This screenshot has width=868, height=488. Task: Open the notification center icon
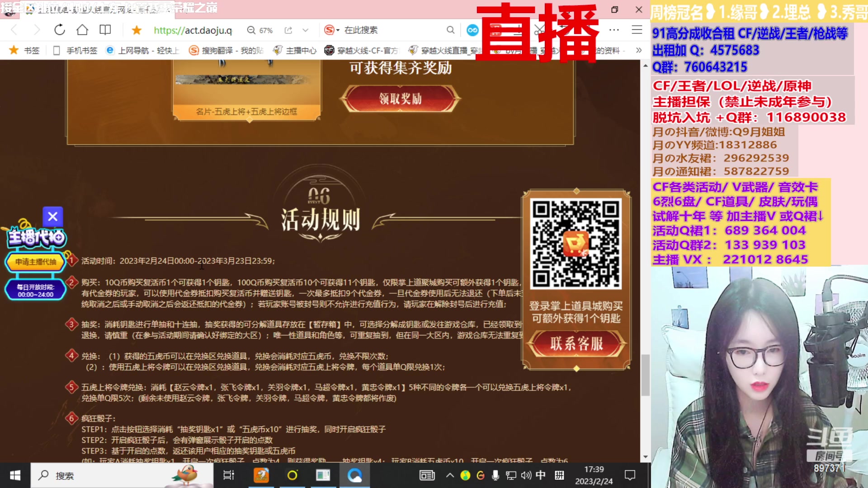click(x=630, y=475)
